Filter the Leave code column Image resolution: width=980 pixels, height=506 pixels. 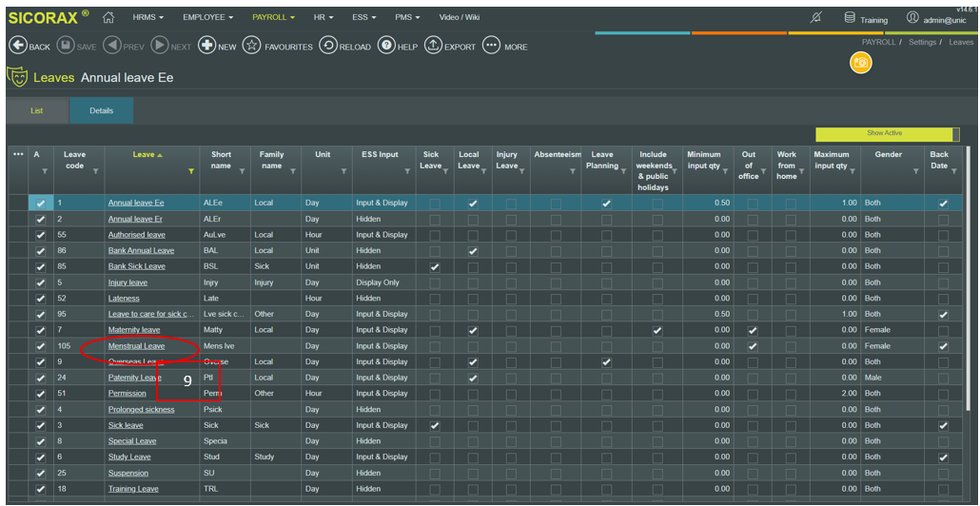[x=96, y=171]
